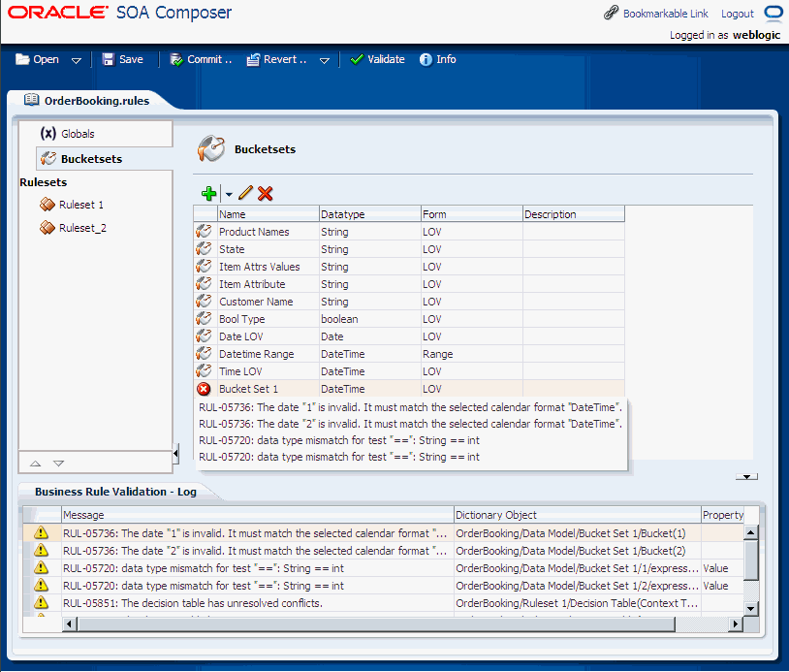Click the Commit toolbar button
Screen dimensions: 789x672
[202, 59]
